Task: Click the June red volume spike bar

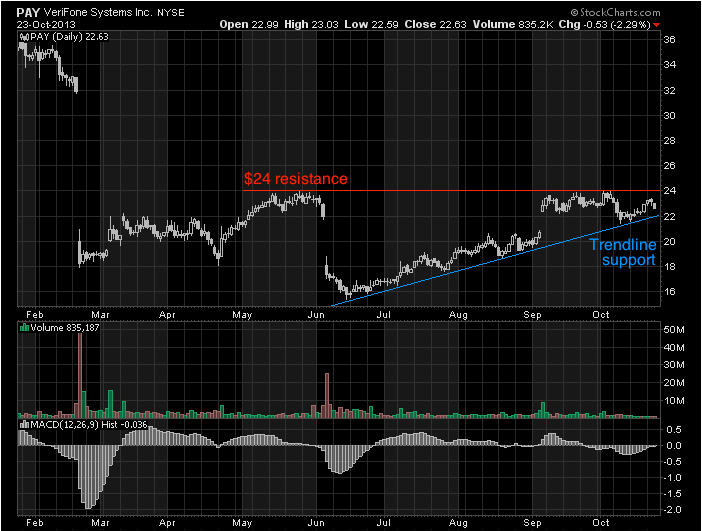Action: coord(327,395)
